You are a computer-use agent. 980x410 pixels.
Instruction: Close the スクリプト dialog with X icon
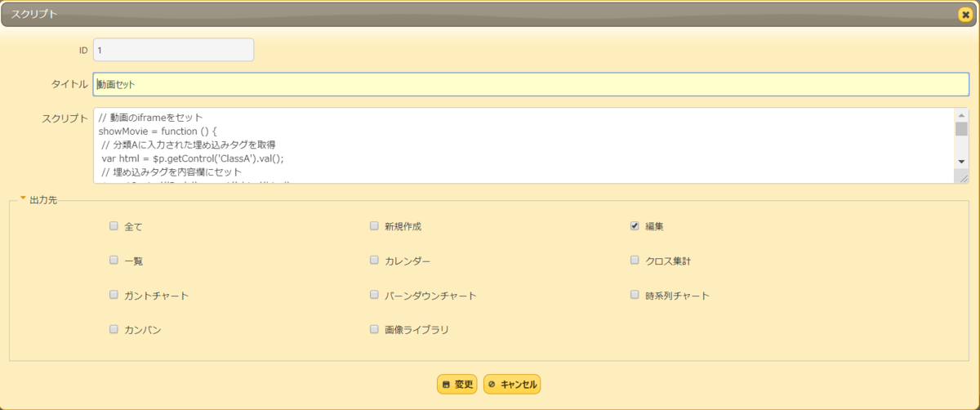pos(964,14)
